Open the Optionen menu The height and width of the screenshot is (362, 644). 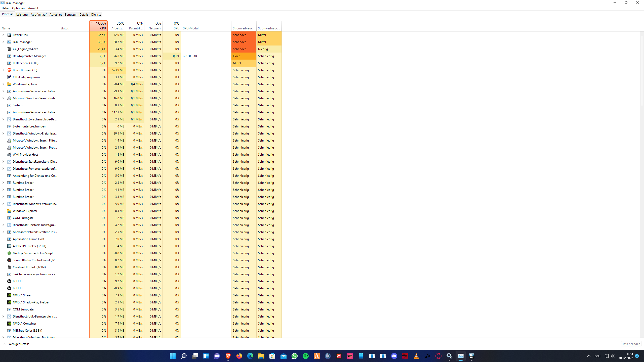coord(18,8)
